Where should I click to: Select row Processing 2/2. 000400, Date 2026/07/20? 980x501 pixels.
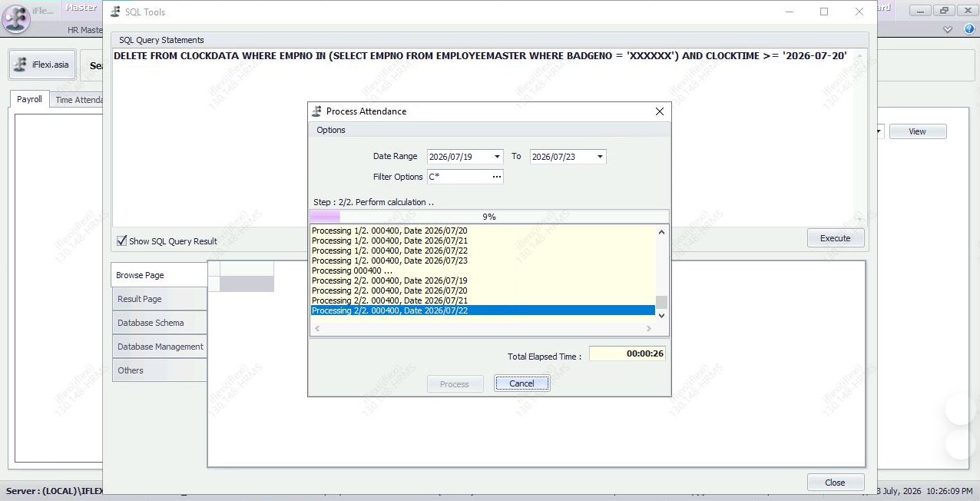pyautogui.click(x=482, y=290)
